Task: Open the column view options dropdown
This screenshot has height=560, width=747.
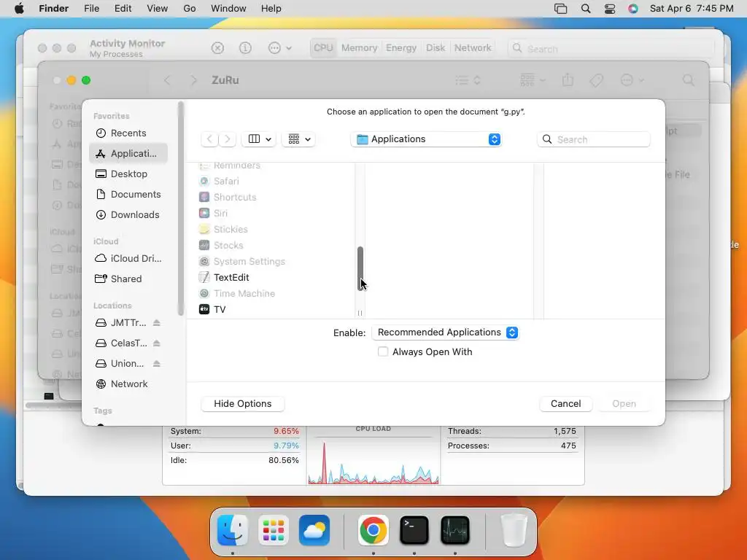Action: click(259, 139)
